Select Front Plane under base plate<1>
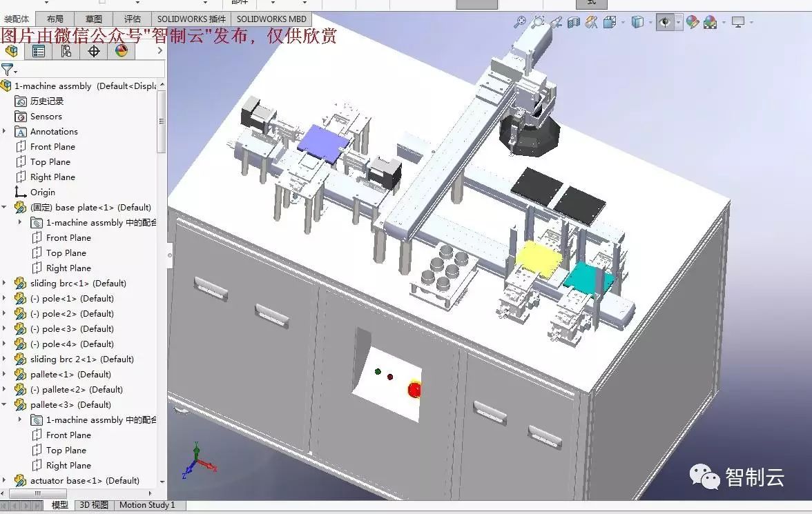Image resolution: width=812 pixels, height=514 pixels. tap(68, 237)
